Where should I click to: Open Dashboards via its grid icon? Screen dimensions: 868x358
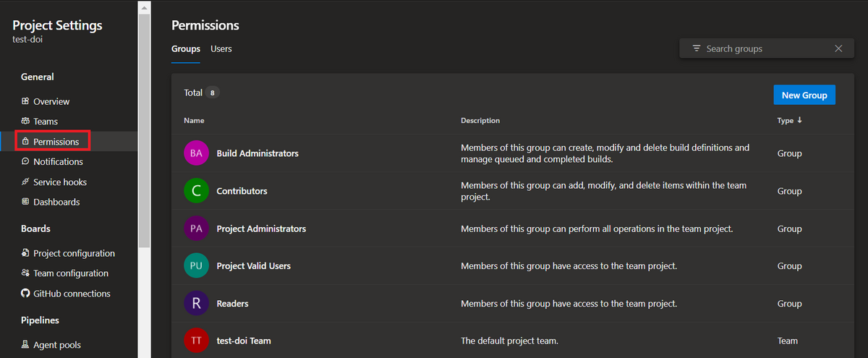coord(25,202)
